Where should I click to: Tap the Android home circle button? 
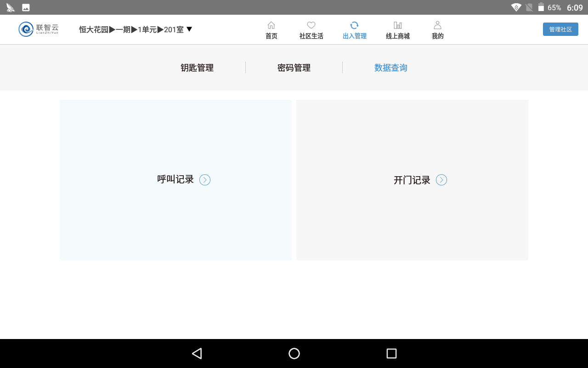[x=294, y=353]
